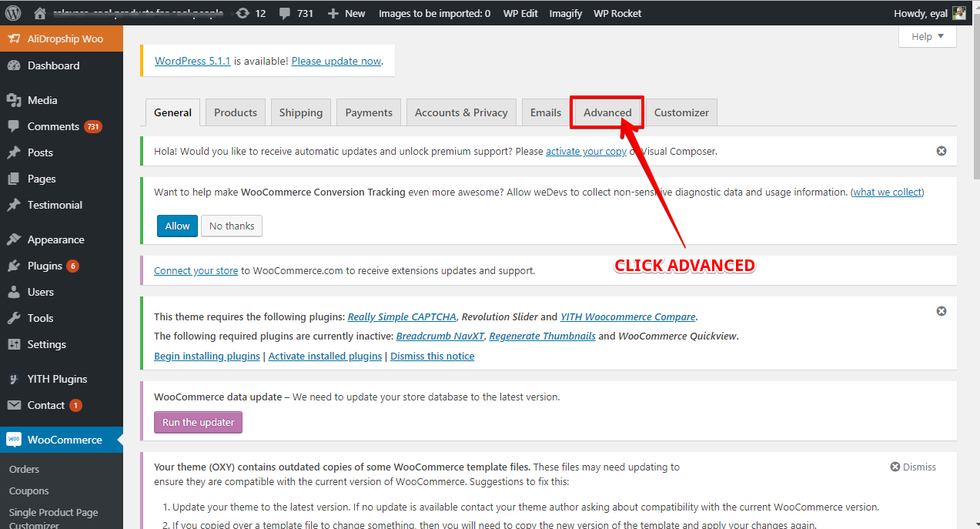
Task: Click the Dashboard gauge icon
Action: (x=14, y=65)
